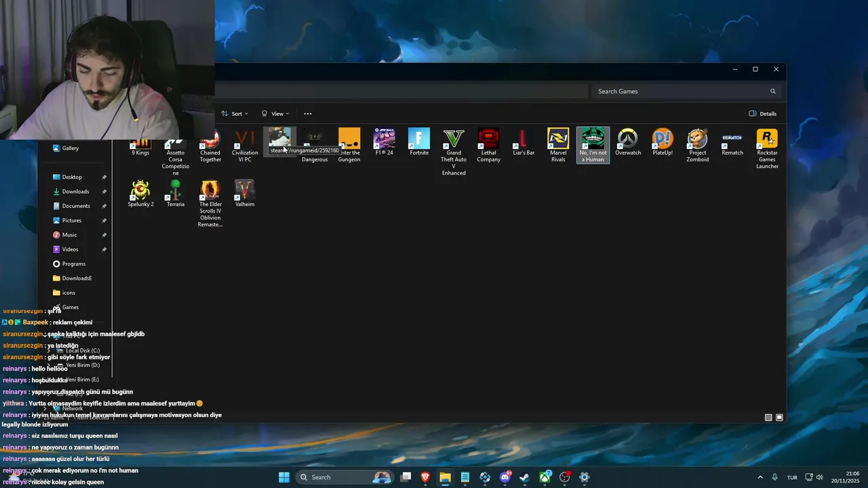The height and width of the screenshot is (488, 868).
Task: Open the Sort dropdown
Action: [235, 114]
